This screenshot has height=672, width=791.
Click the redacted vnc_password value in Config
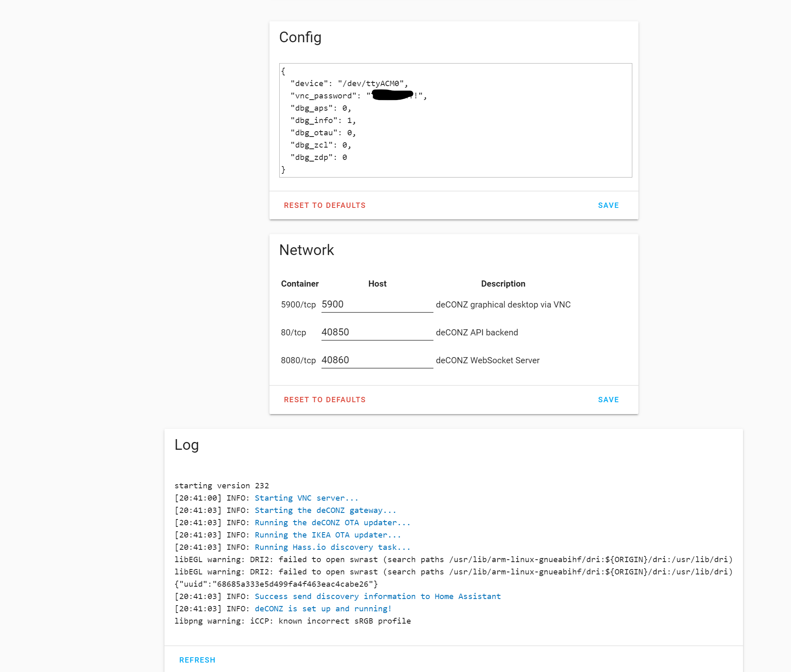click(392, 95)
